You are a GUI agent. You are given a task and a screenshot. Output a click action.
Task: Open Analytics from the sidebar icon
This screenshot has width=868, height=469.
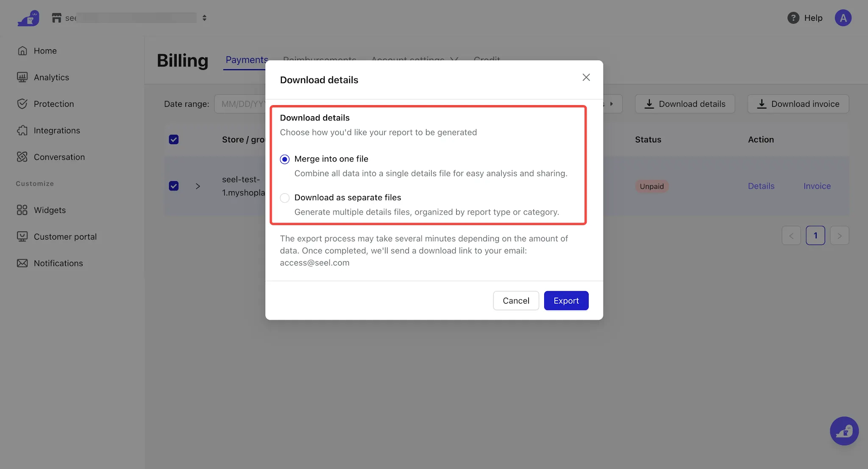[22, 77]
